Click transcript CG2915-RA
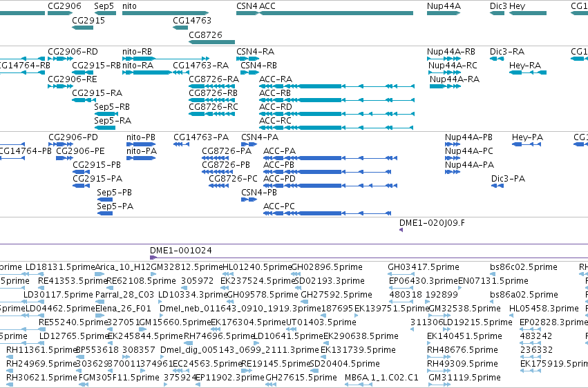 (97, 93)
